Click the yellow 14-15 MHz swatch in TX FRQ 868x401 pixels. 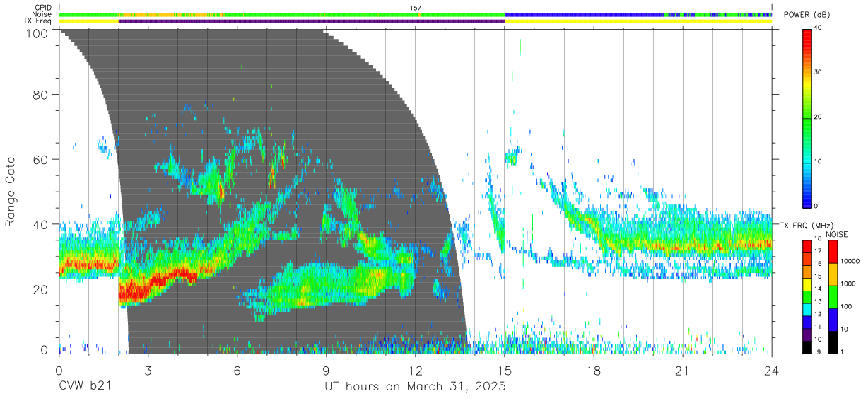point(807,284)
